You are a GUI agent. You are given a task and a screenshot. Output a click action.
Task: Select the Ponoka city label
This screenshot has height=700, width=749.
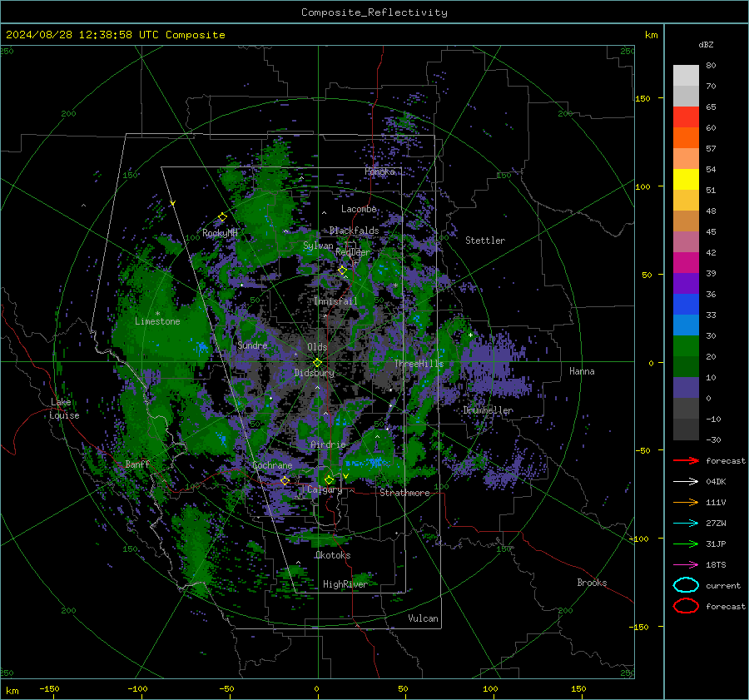click(379, 171)
